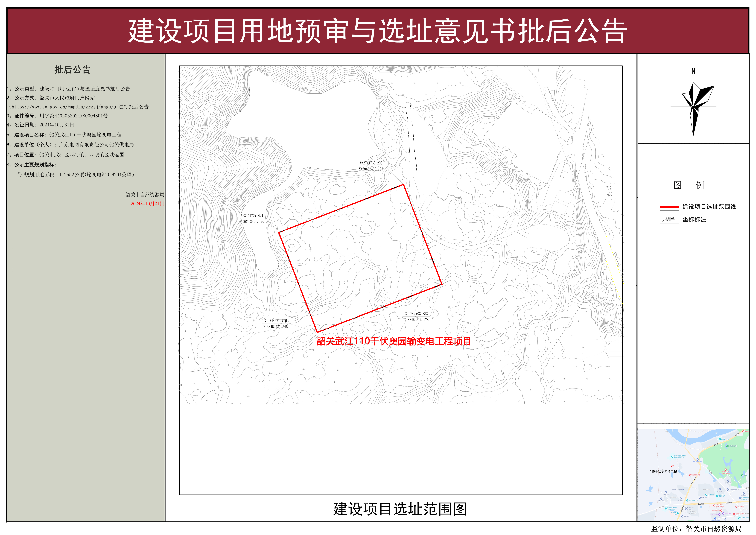
Task: Click the Y=38452406.120 coordinate value
Action: pos(252,222)
